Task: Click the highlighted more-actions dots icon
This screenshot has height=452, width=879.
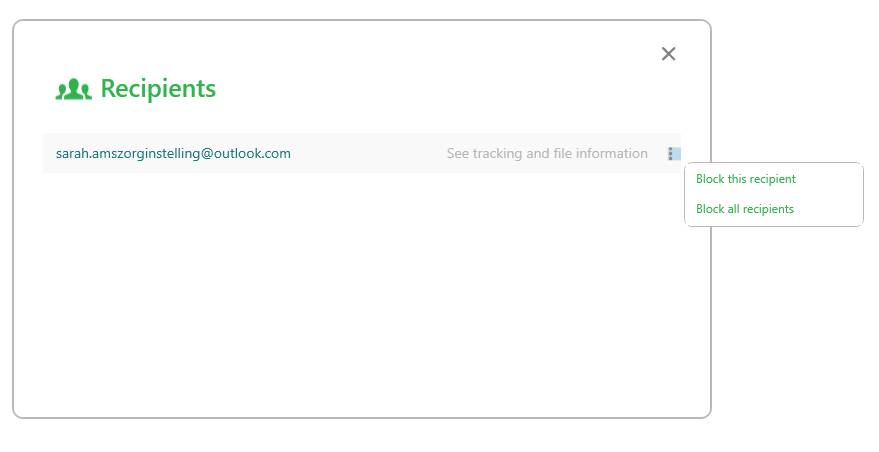Action: (x=673, y=154)
